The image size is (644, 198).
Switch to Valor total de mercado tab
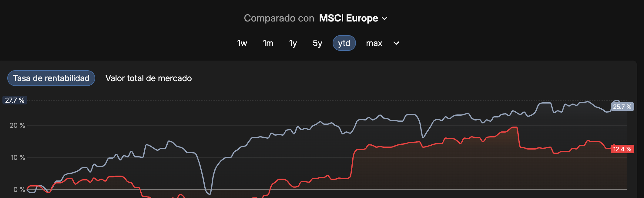click(149, 78)
